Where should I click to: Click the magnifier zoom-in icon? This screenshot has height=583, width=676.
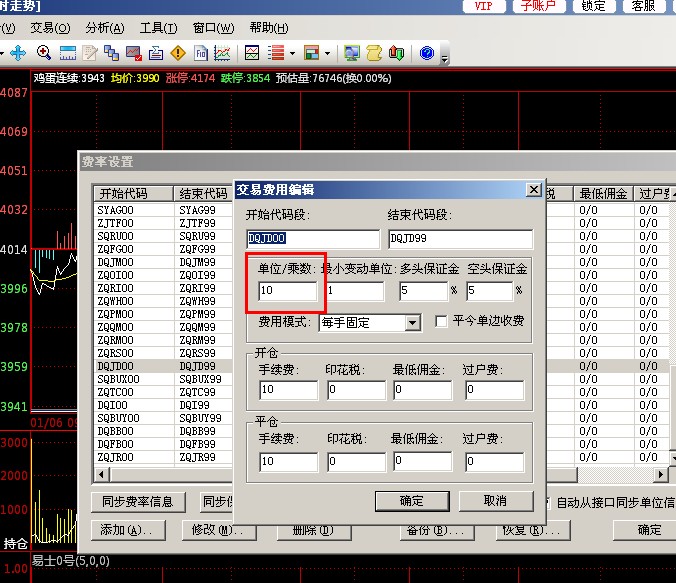pyautogui.click(x=44, y=52)
